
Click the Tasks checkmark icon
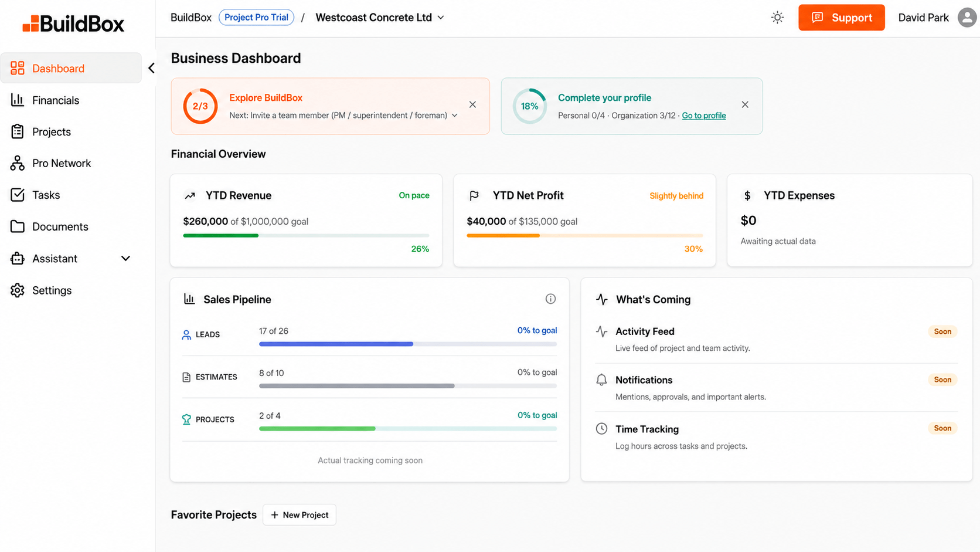(x=18, y=195)
